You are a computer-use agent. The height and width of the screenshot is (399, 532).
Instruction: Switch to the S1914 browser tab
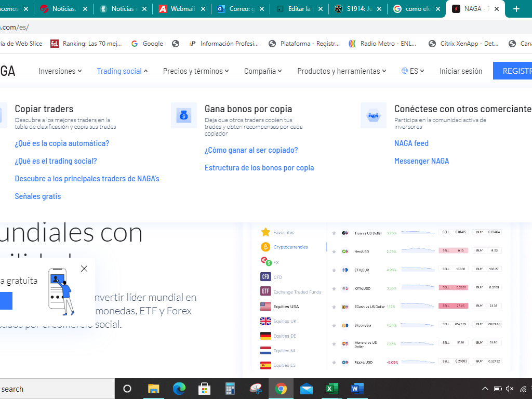(x=358, y=9)
